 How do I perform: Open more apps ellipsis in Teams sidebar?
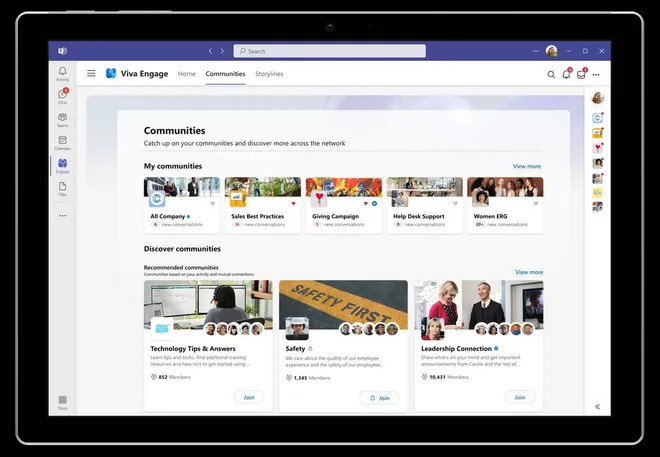coord(62,215)
